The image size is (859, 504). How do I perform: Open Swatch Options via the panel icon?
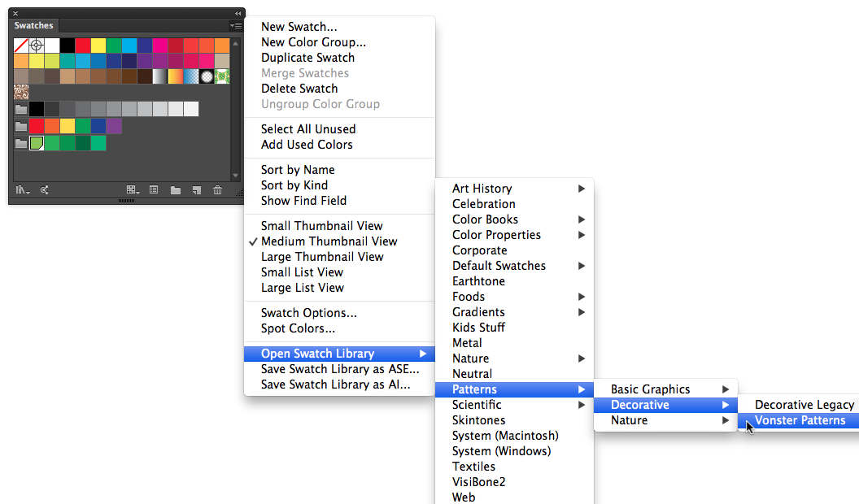pyautogui.click(x=154, y=189)
